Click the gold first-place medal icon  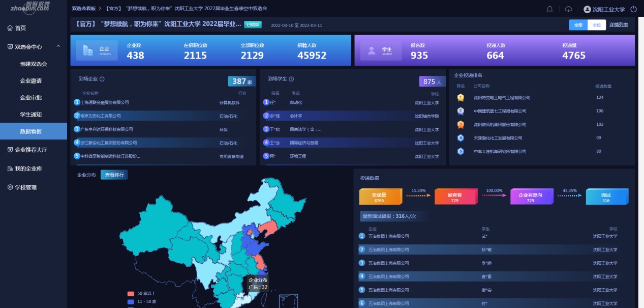click(x=461, y=98)
